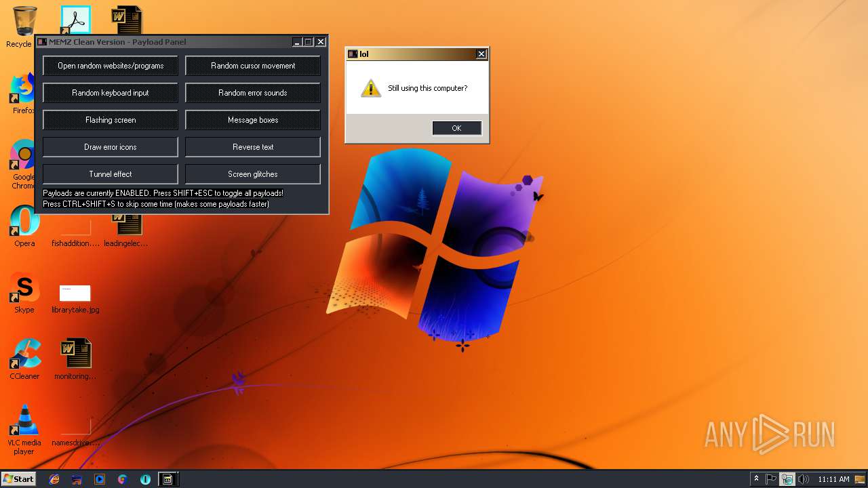
Task: Toggle the Random error sounds payload
Action: point(253,93)
